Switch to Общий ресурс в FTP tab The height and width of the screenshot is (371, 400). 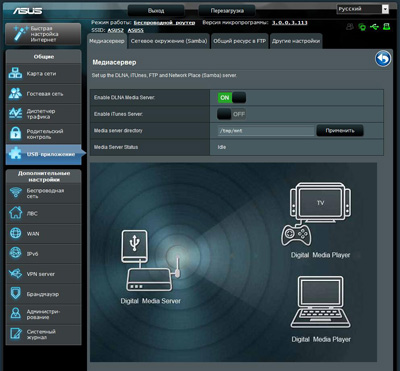tap(240, 41)
